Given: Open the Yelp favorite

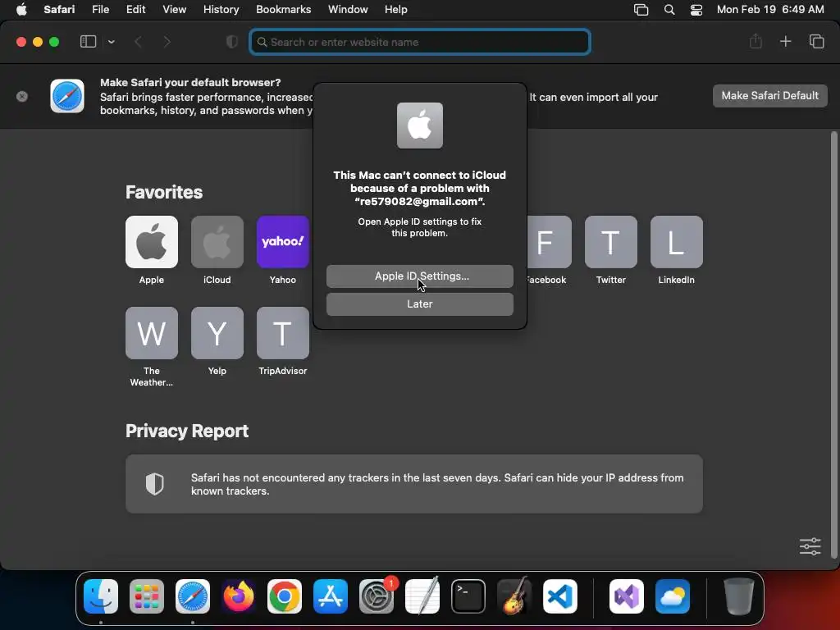Looking at the screenshot, I should (217, 333).
